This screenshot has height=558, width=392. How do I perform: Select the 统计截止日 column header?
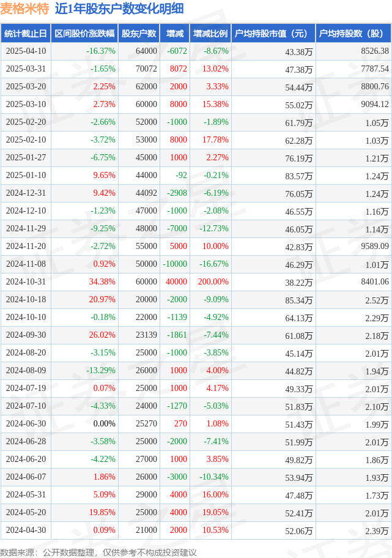coord(26,34)
